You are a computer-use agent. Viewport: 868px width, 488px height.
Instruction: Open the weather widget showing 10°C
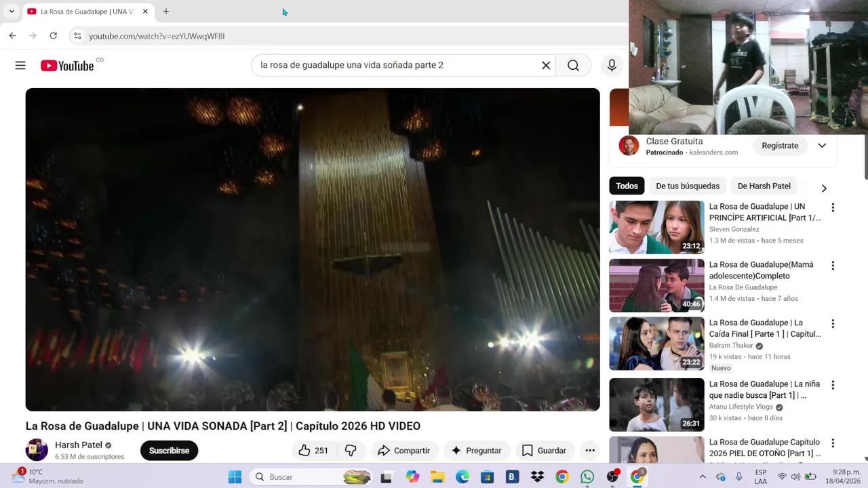(47, 476)
